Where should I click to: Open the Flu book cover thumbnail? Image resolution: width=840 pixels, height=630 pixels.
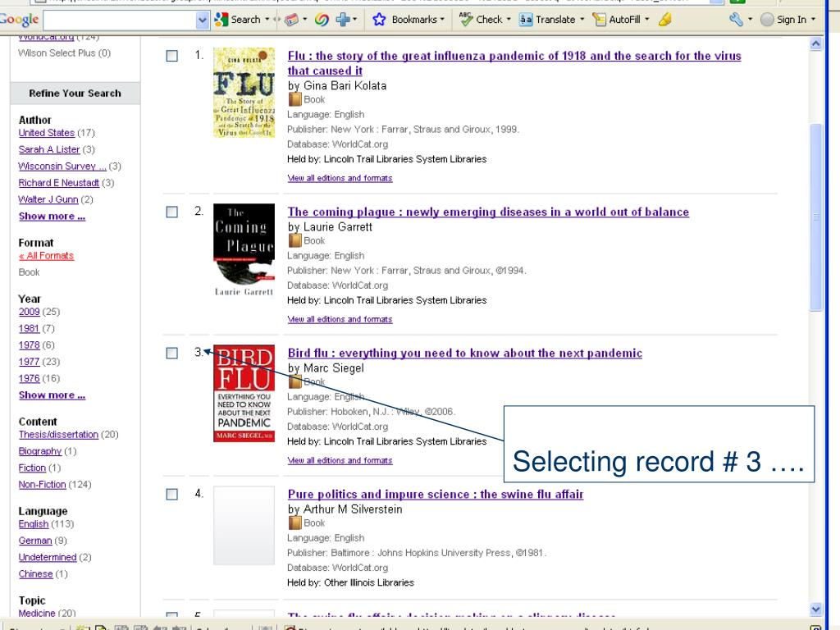[244, 93]
